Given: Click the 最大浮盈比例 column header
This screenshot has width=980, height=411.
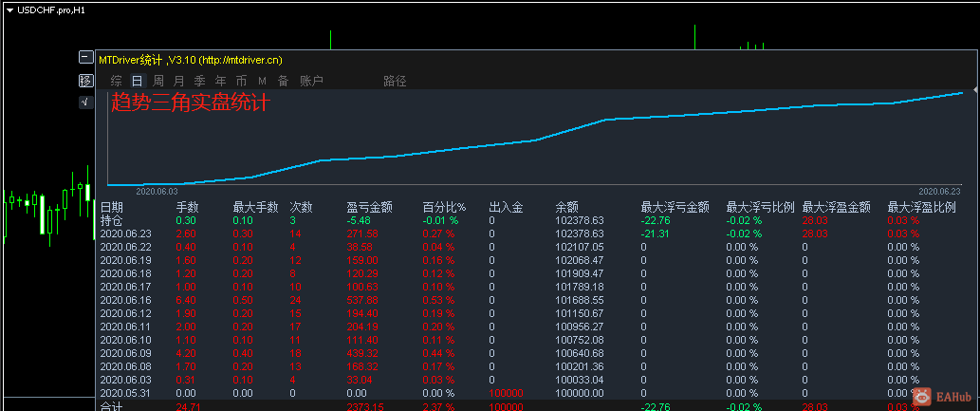Looking at the screenshot, I should click(922, 207).
